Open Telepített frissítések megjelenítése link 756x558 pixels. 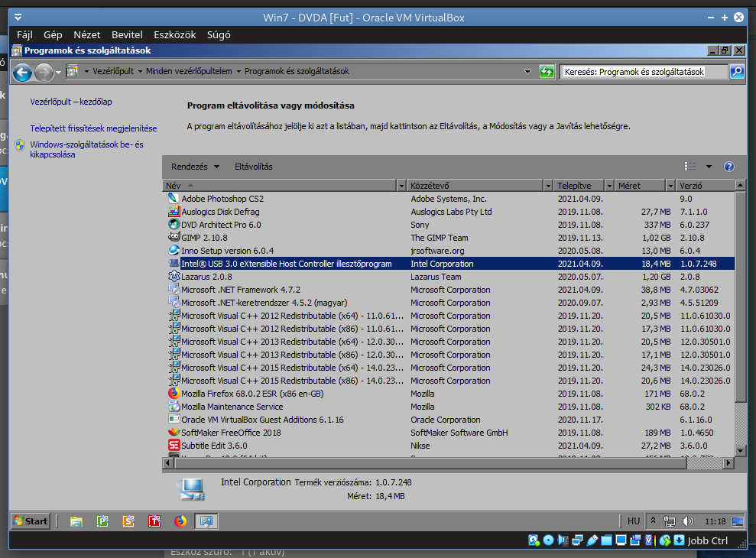[x=93, y=128]
